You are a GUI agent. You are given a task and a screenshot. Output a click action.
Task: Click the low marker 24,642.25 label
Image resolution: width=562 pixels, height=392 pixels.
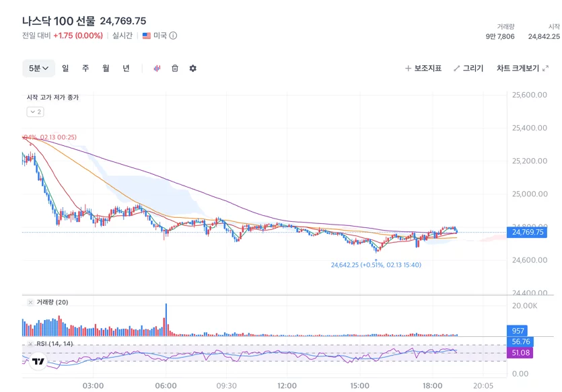[x=376, y=265]
